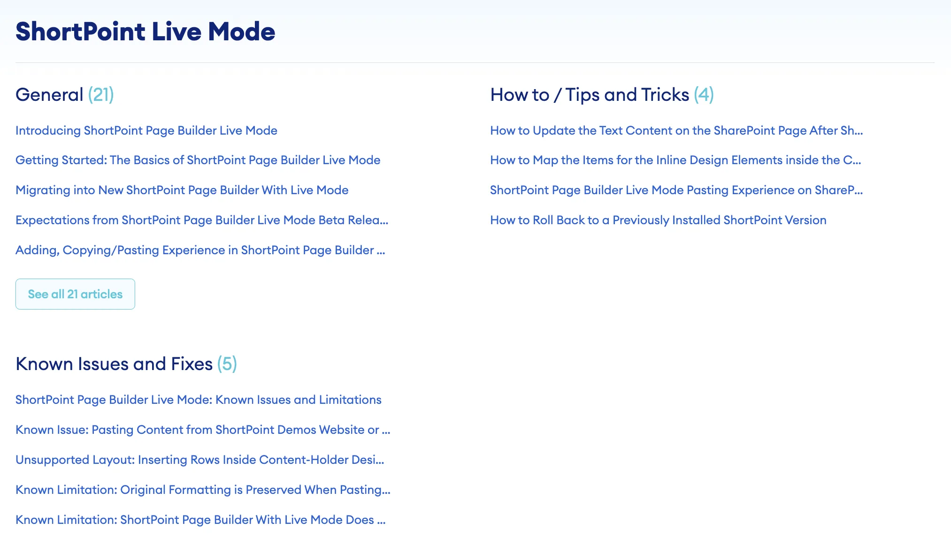Screen dimensions: 951x560
Task: Open Known Issues and Fixes (5) heading
Action: point(126,364)
